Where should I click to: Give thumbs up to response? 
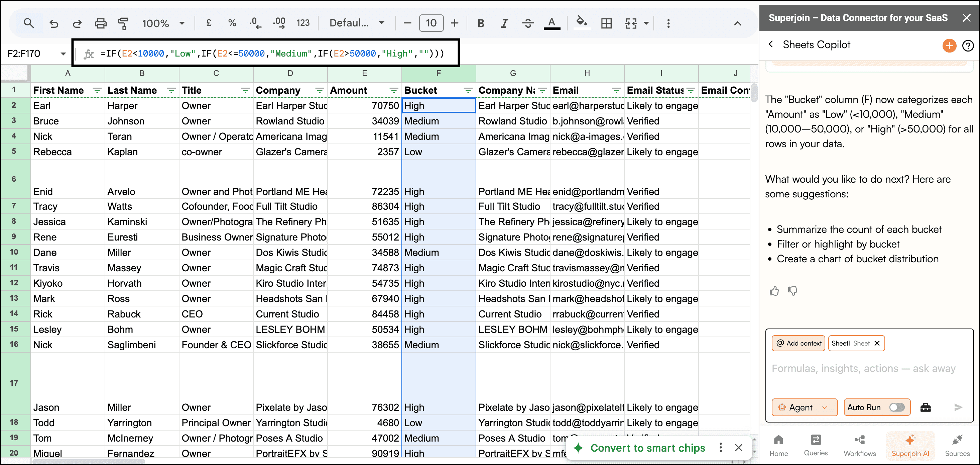pos(774,291)
